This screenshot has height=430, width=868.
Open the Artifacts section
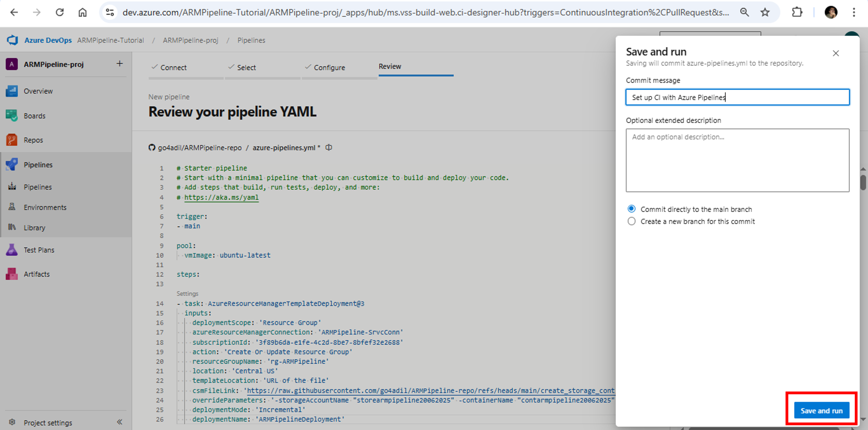(37, 274)
